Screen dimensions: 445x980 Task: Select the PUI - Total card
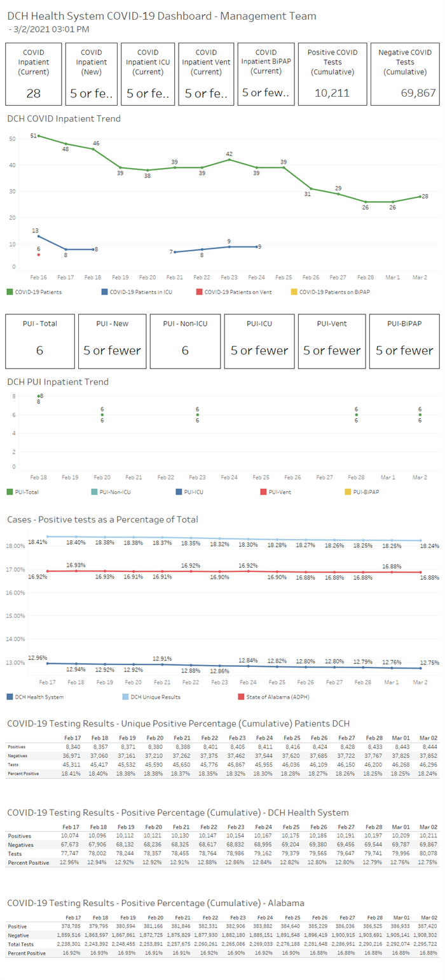click(x=40, y=340)
